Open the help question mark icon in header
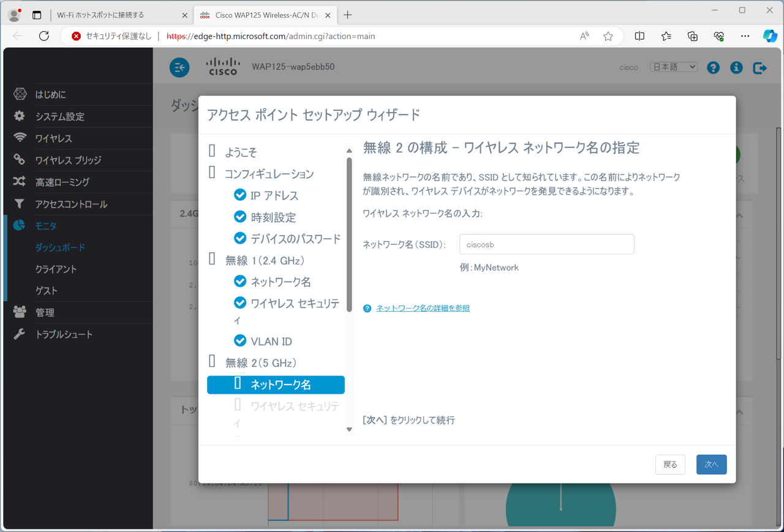The height and width of the screenshot is (532, 784). click(x=713, y=67)
